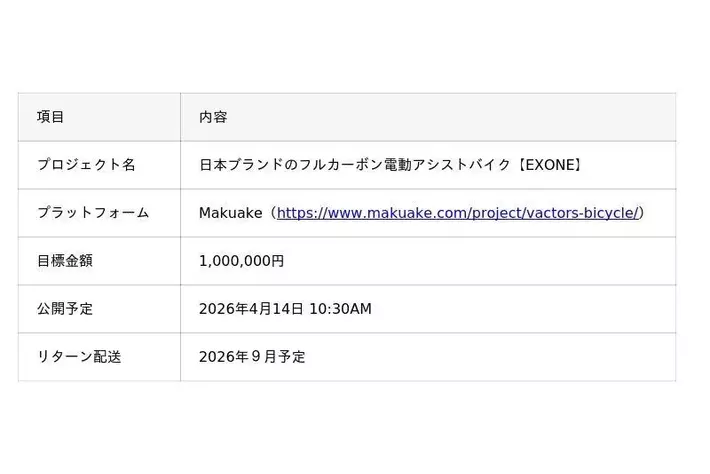The height and width of the screenshot is (474, 710).
Task: Click the vactors-bicycle part of the URL
Action: coord(582,213)
